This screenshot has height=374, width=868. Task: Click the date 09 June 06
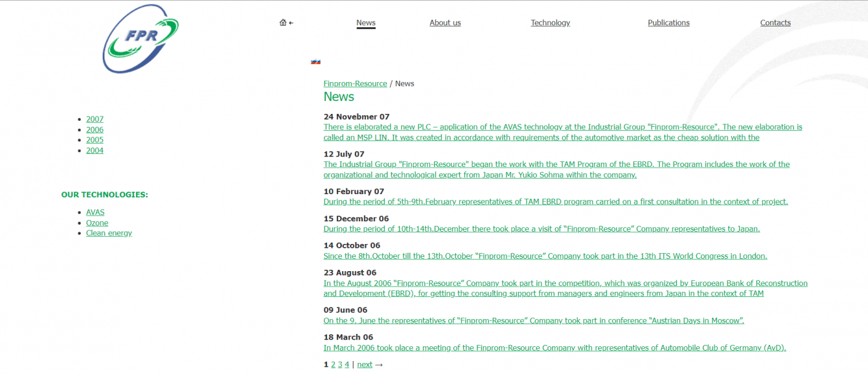pyautogui.click(x=345, y=311)
